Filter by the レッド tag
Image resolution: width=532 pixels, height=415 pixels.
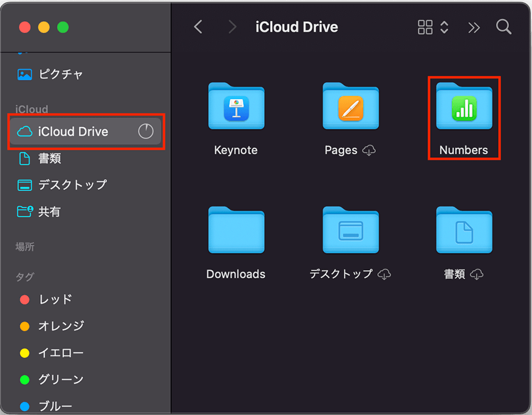(x=86, y=300)
